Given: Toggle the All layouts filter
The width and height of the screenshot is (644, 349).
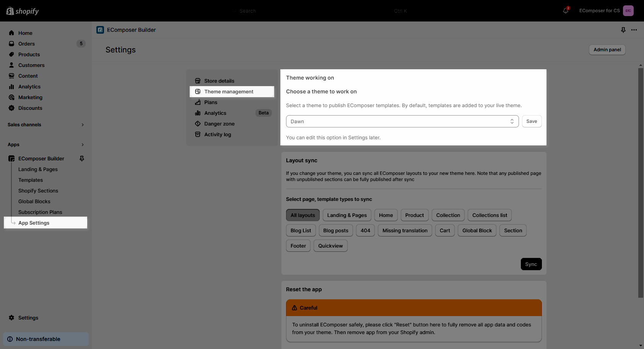Looking at the screenshot, I should [x=303, y=215].
